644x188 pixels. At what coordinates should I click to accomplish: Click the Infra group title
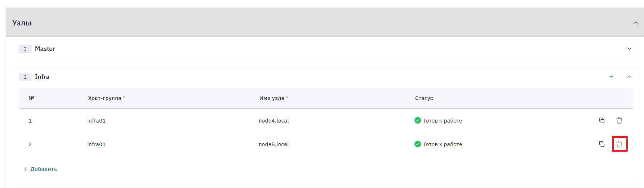point(42,77)
